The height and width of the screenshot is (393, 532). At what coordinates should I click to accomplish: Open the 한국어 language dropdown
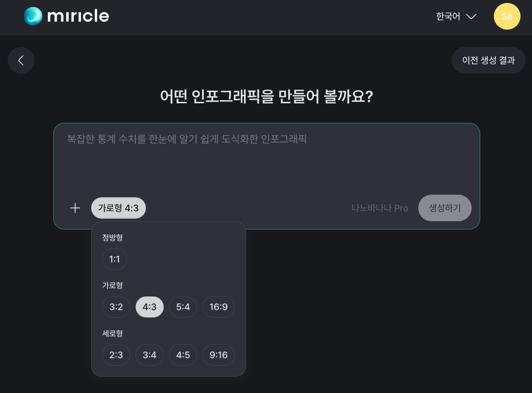tap(456, 16)
